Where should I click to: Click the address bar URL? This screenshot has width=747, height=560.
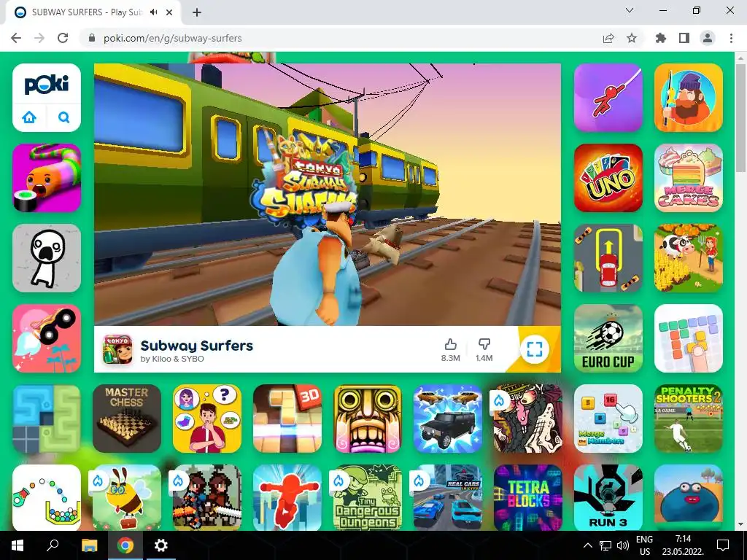pos(172,38)
